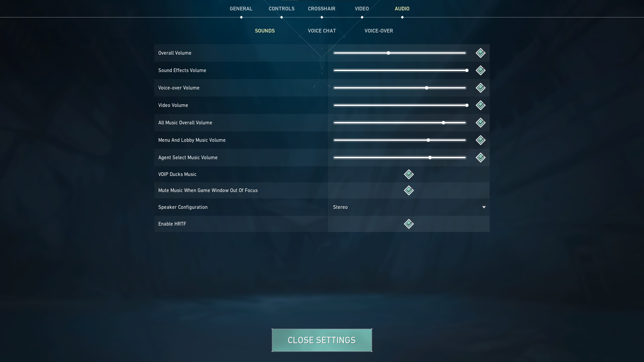Click the Menu And Lobby Music Volume reset icon
644x362 pixels.
pos(480,140)
